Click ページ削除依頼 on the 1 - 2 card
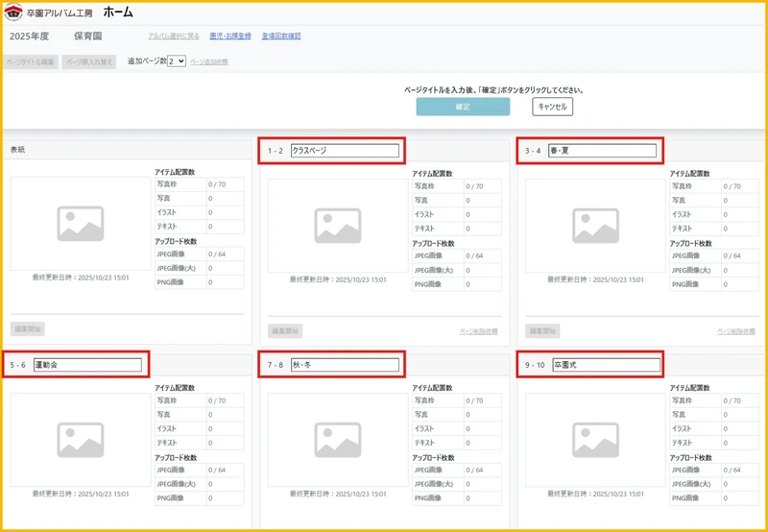This screenshot has height=532, width=768. (x=478, y=331)
